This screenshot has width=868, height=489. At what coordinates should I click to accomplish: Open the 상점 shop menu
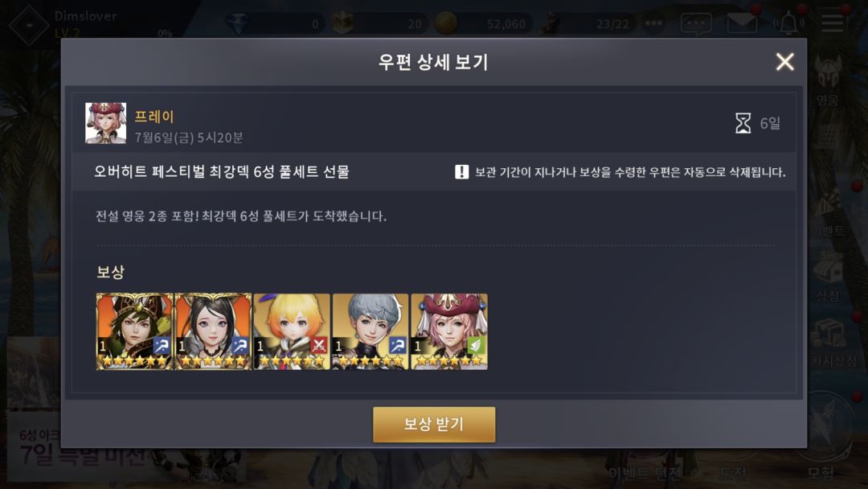tap(828, 276)
